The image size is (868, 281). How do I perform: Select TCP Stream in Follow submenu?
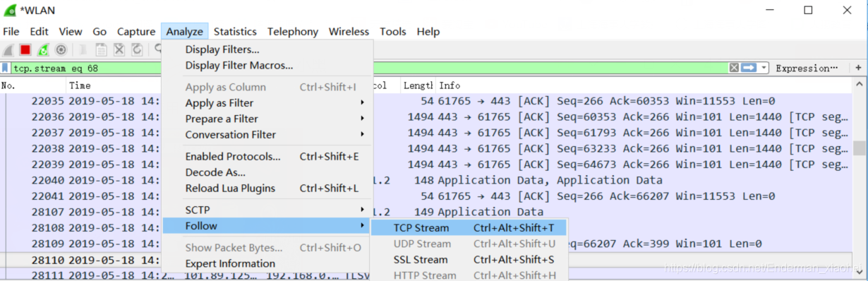pos(469,228)
